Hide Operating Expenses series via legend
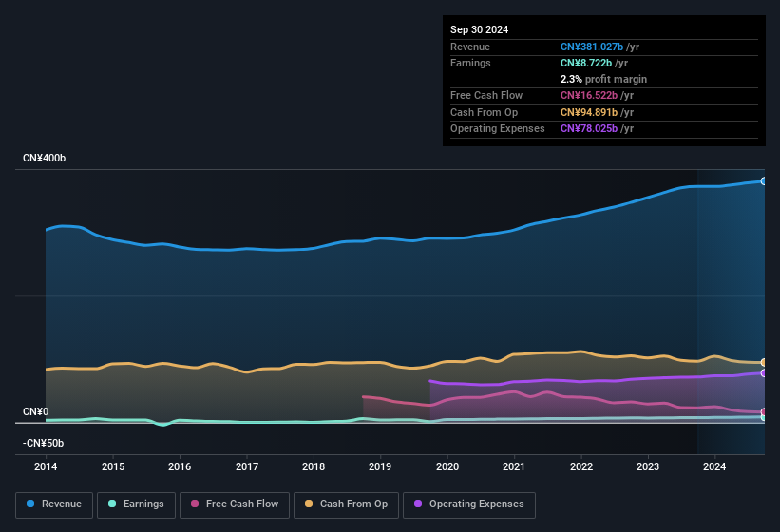780x532 pixels. (469, 504)
